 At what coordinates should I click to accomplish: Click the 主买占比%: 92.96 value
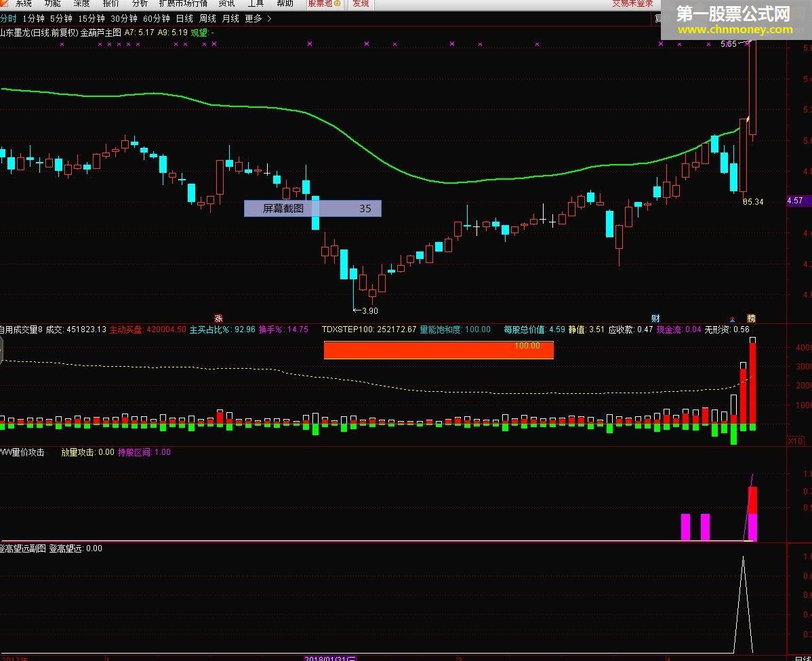(x=223, y=329)
